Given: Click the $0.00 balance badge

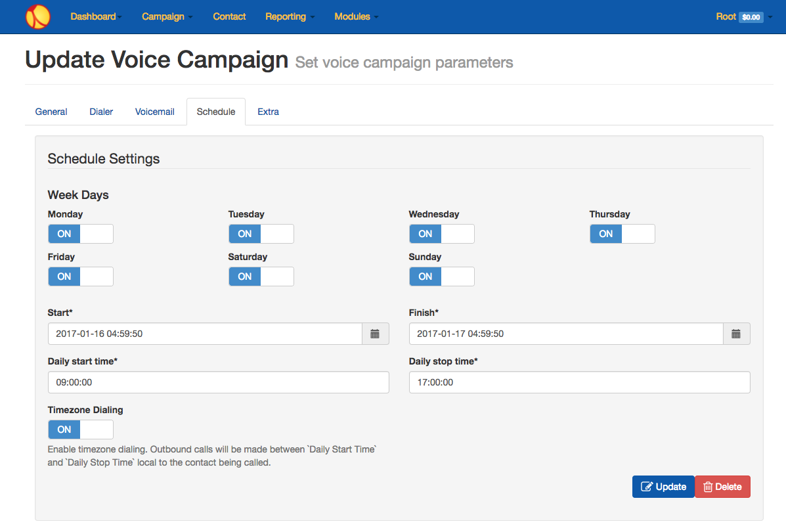Looking at the screenshot, I should point(751,17).
